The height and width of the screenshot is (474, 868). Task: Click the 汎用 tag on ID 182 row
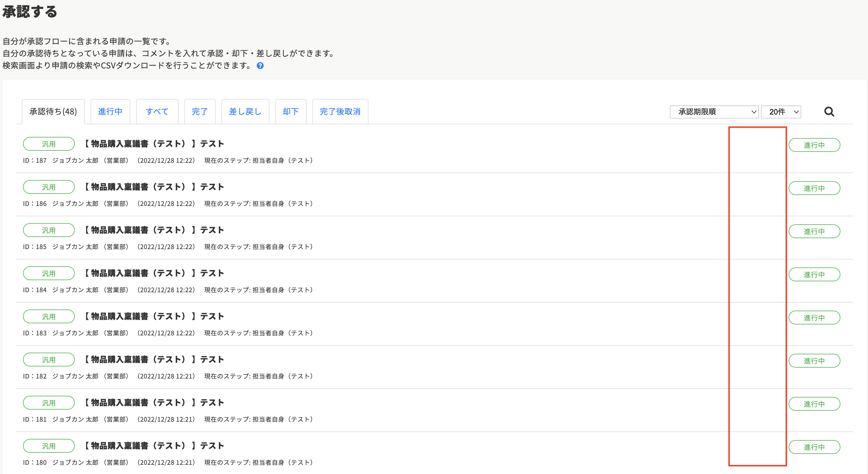(49, 360)
